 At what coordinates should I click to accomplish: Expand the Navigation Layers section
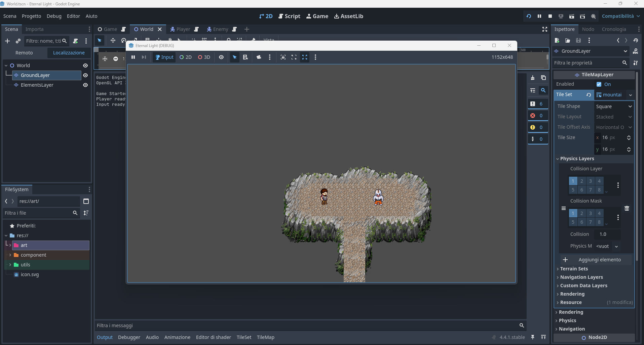point(581,277)
